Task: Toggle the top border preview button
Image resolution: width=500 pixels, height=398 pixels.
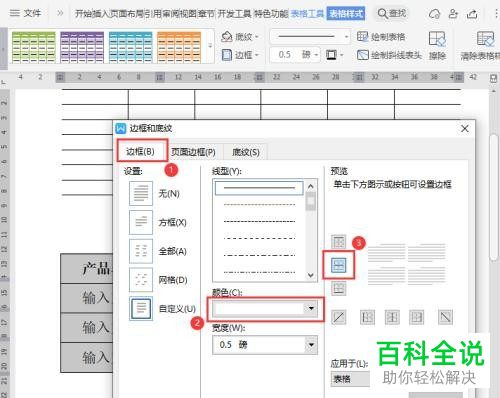Action: point(339,242)
